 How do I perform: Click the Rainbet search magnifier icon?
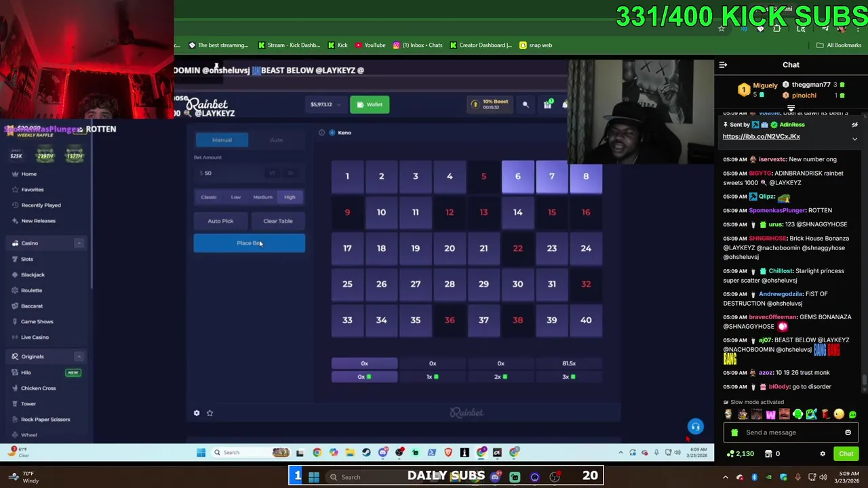click(x=526, y=104)
